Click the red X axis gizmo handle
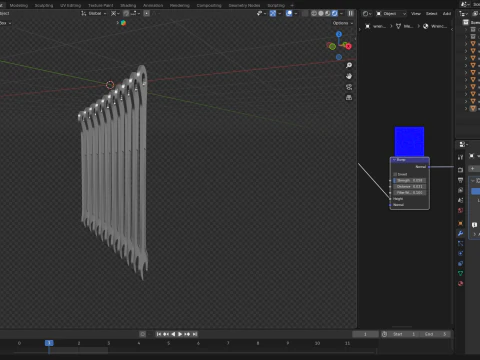This screenshot has height=360, width=480. [348, 46]
